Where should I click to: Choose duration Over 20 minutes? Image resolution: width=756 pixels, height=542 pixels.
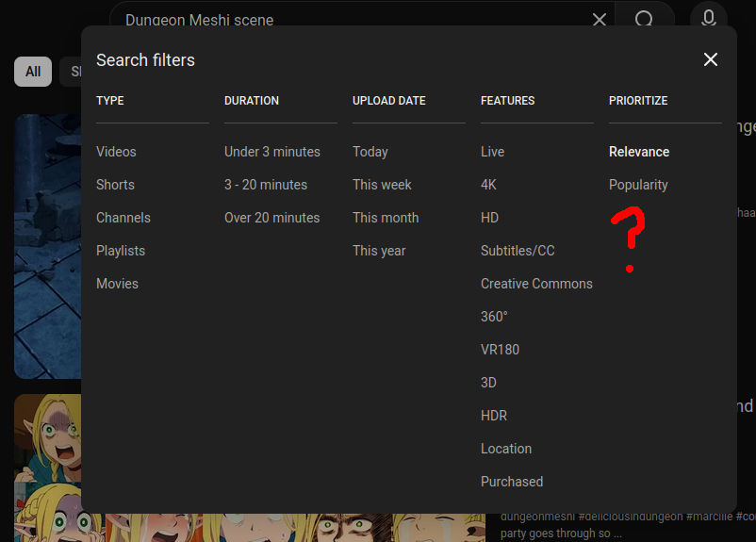click(271, 218)
